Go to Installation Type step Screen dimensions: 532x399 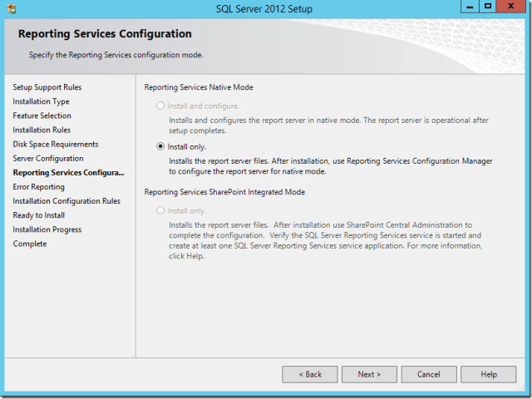(41, 101)
